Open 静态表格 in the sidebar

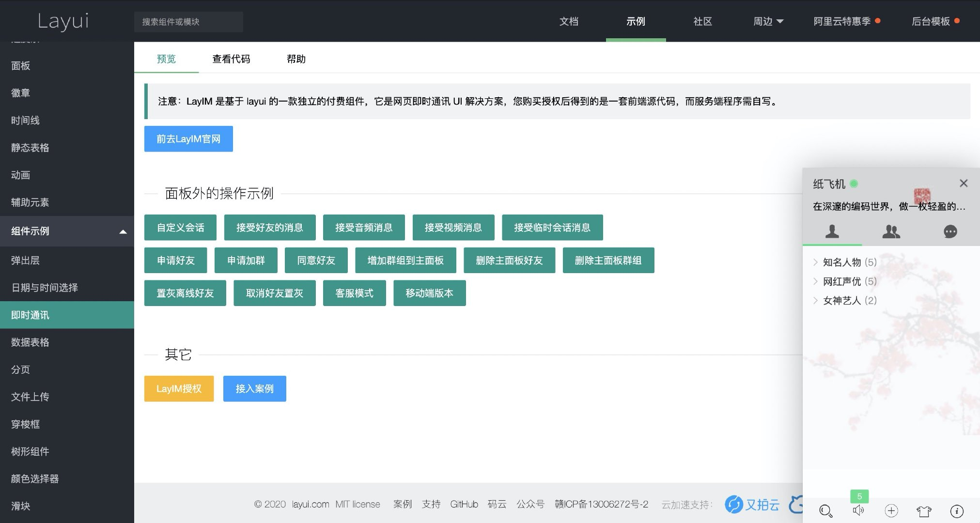[x=67, y=148]
